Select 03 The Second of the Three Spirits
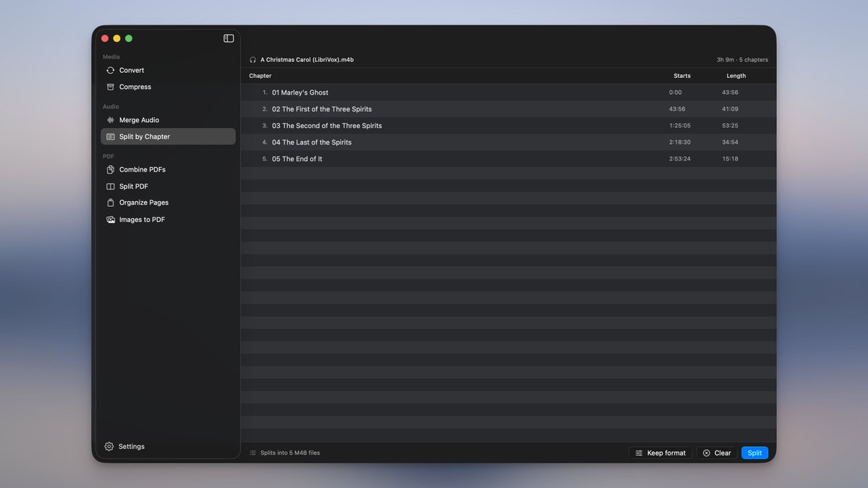The width and height of the screenshot is (868, 488). [x=509, y=126]
